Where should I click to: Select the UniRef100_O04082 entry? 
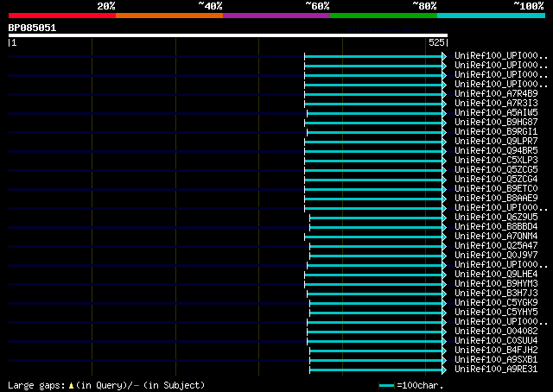point(496,331)
